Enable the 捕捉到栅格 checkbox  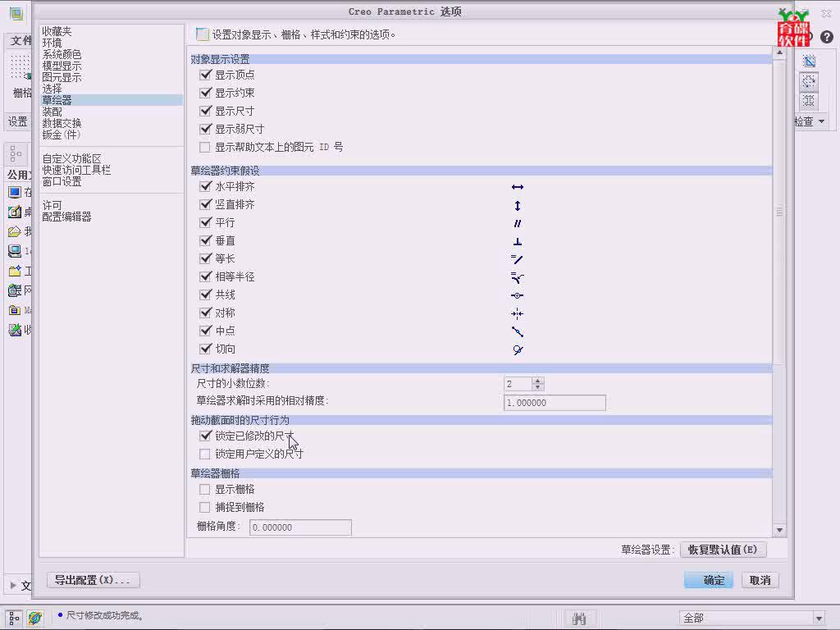point(204,507)
